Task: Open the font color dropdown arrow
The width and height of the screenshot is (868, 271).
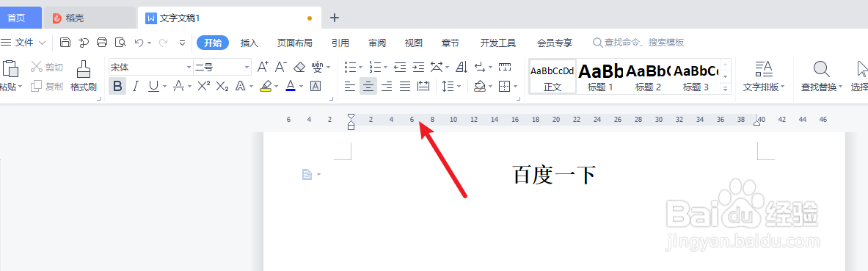Action: click(301, 87)
